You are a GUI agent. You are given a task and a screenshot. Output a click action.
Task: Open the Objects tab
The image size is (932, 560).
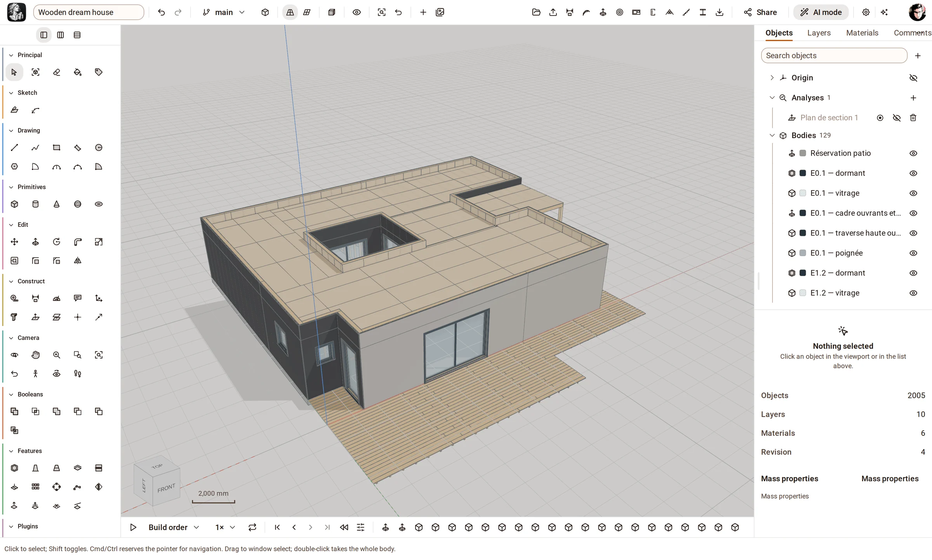click(779, 33)
